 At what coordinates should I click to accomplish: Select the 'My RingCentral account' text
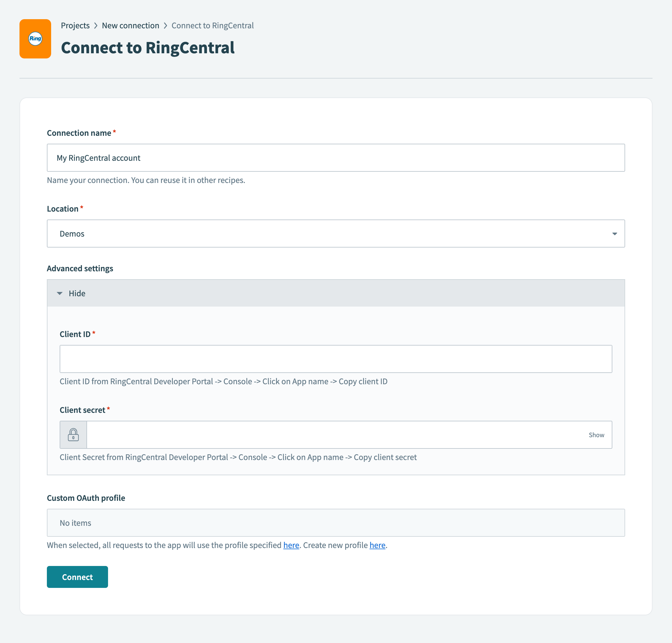99,158
